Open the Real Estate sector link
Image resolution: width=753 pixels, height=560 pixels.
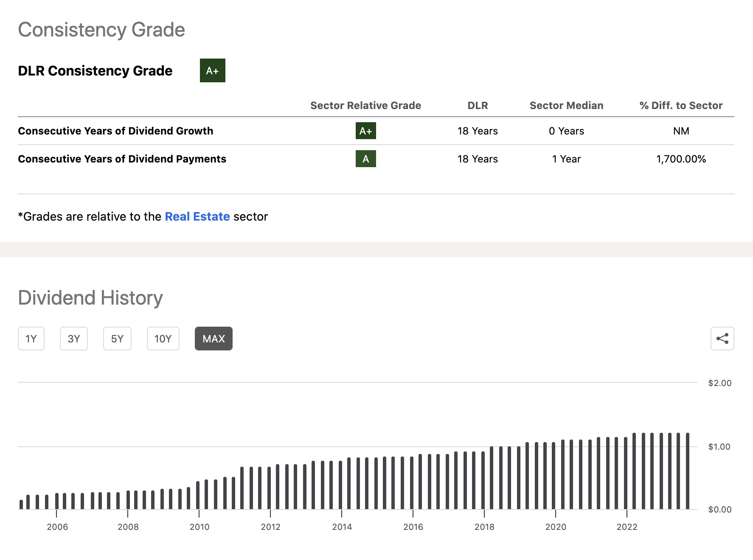[197, 216]
